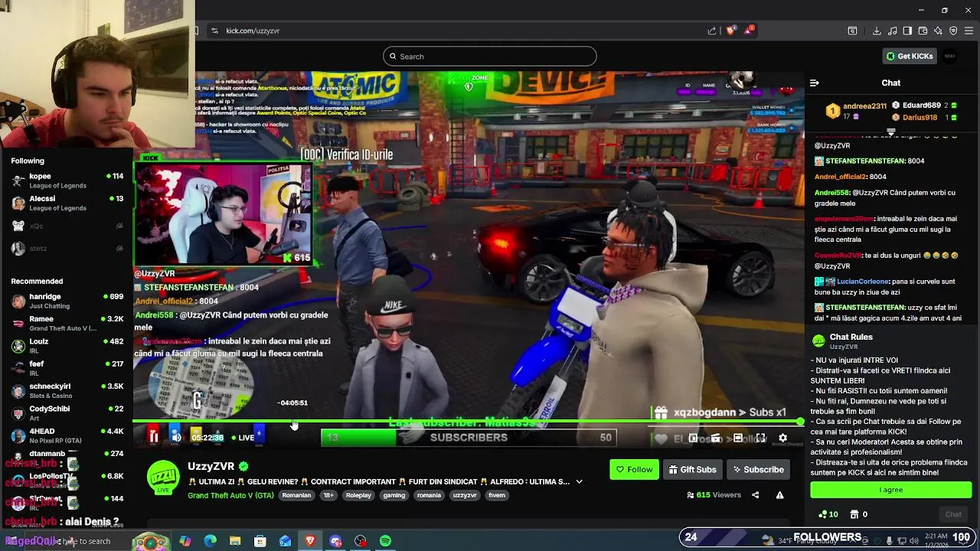Report the stream with the warning icon
The image size is (980, 551).
[779, 495]
